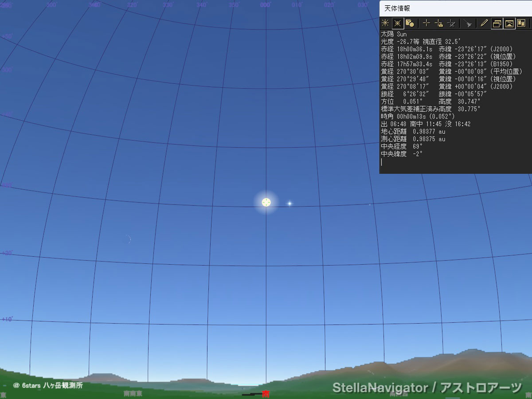This screenshot has height=399, width=532.
Task: Click the telescope beam icon
Action: (467, 23)
